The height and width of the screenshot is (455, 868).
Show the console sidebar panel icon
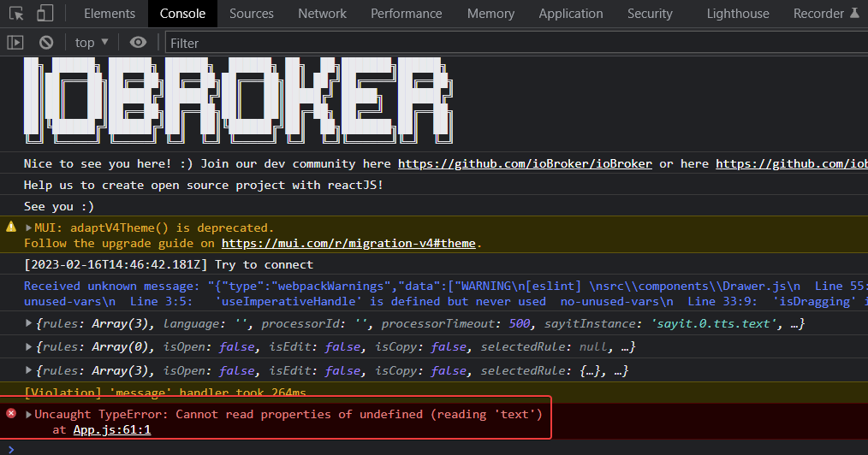(x=15, y=43)
